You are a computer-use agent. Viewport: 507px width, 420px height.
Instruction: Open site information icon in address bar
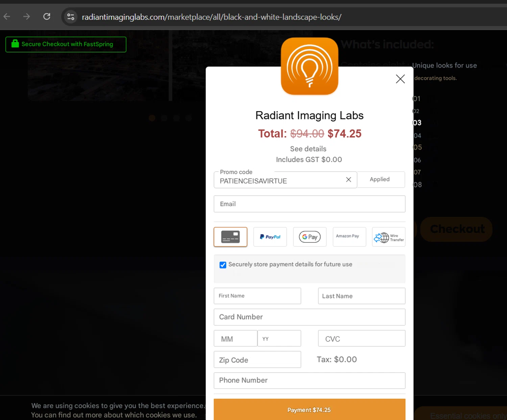pyautogui.click(x=71, y=17)
